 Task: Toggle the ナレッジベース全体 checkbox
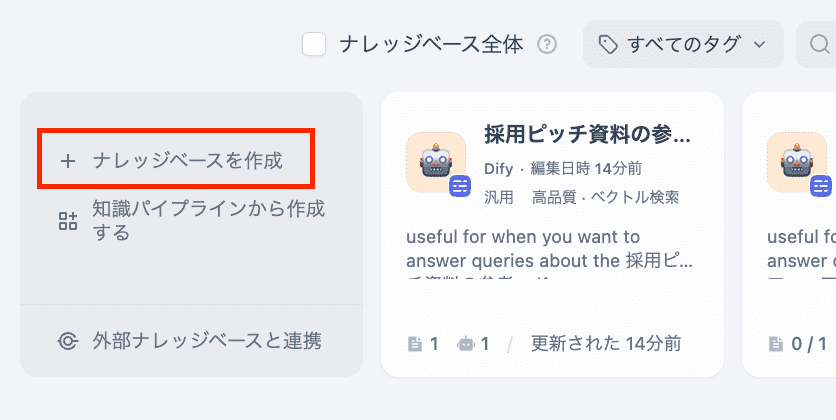[x=314, y=44]
